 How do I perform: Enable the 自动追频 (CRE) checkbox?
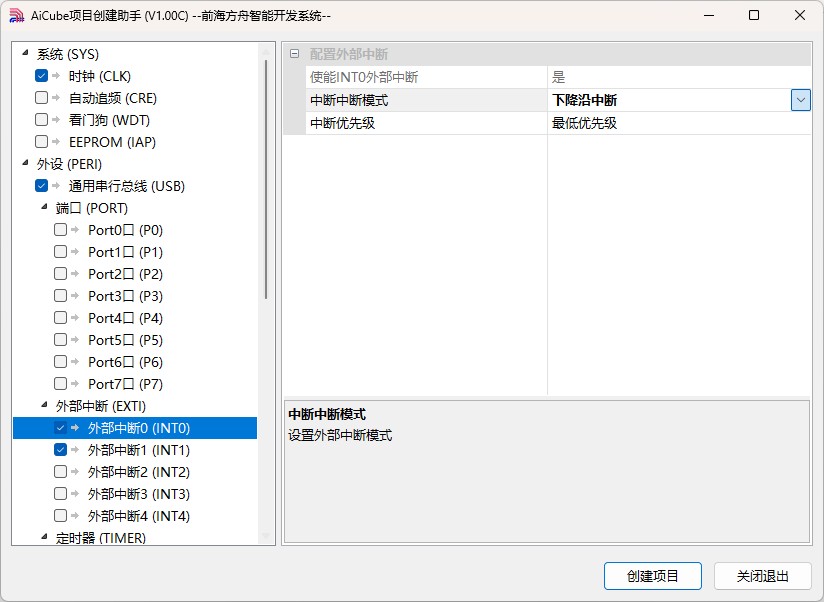pos(42,98)
